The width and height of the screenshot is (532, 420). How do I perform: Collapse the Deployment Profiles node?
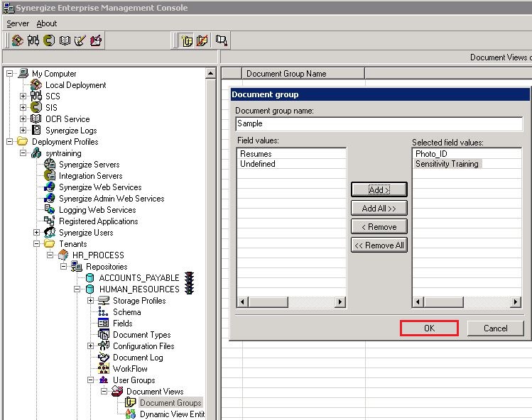[9, 141]
